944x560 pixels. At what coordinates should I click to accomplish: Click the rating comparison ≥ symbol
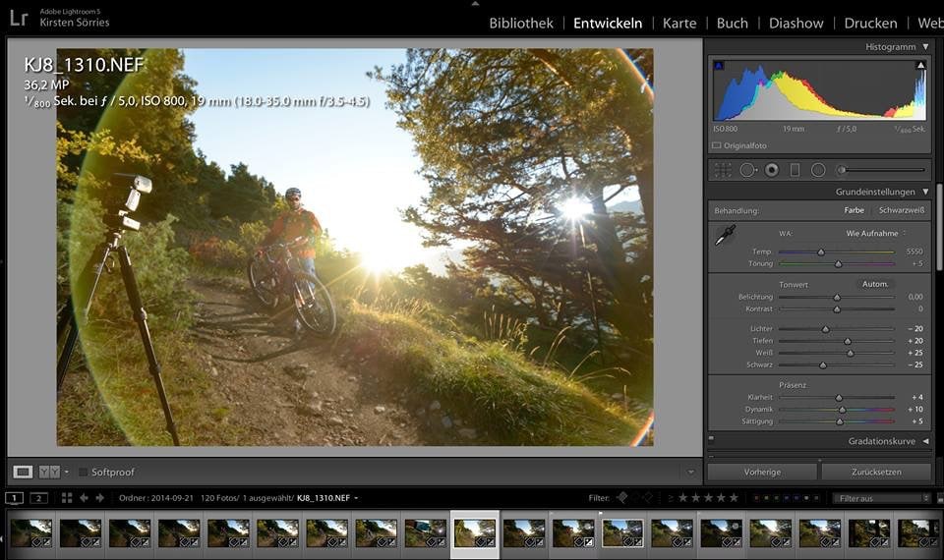(670, 498)
